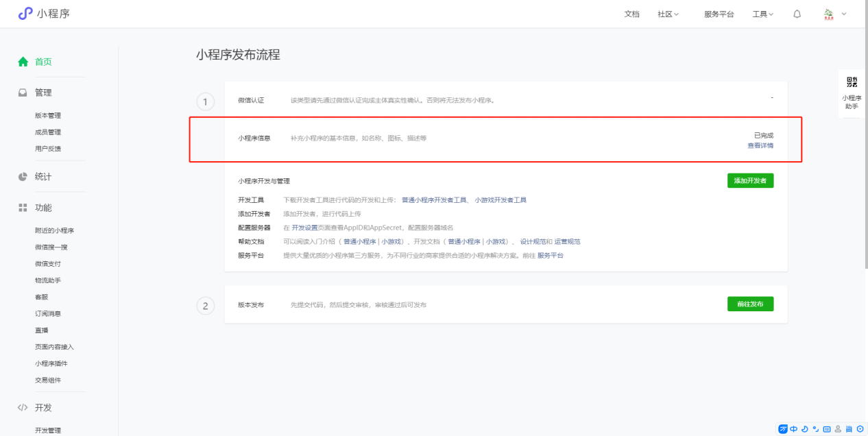Open 普通小程序 link after 开发文档
Viewport: 868px width, 436px height.
tap(464, 241)
